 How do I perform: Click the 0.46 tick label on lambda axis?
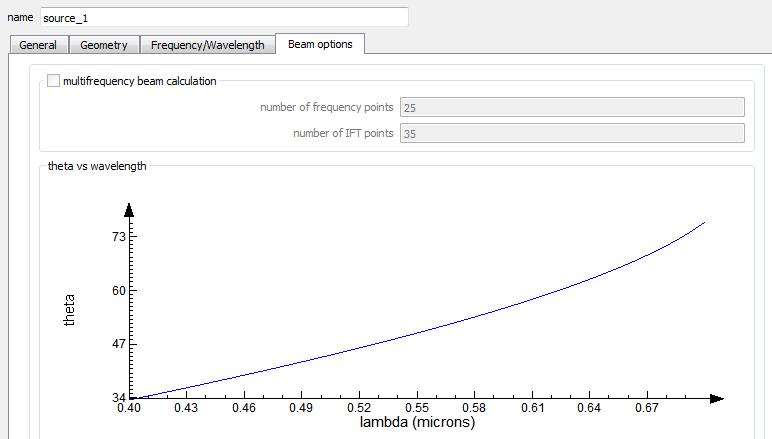pos(244,408)
